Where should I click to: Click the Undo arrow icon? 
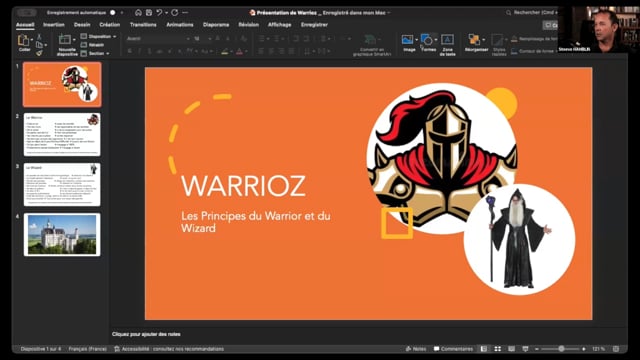tap(159, 13)
